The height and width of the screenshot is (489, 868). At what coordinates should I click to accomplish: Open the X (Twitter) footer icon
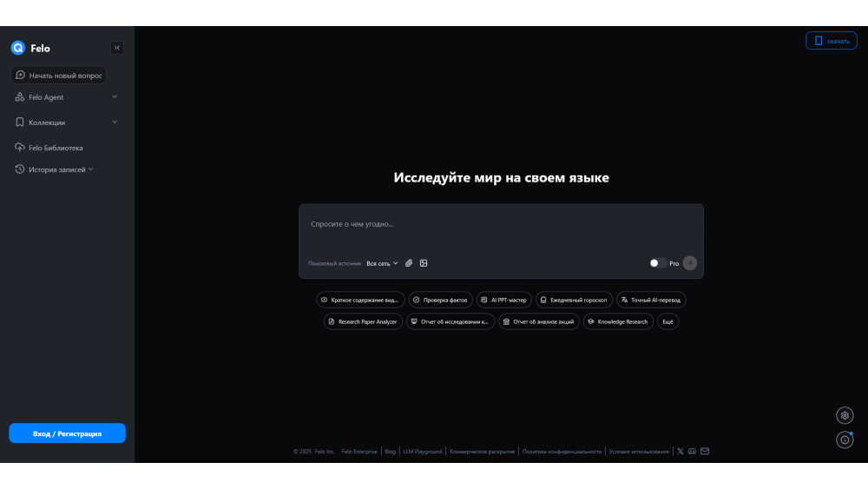680,452
